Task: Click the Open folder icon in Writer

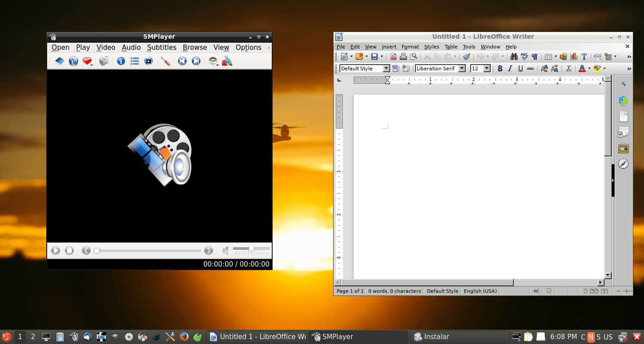Action: [359, 57]
